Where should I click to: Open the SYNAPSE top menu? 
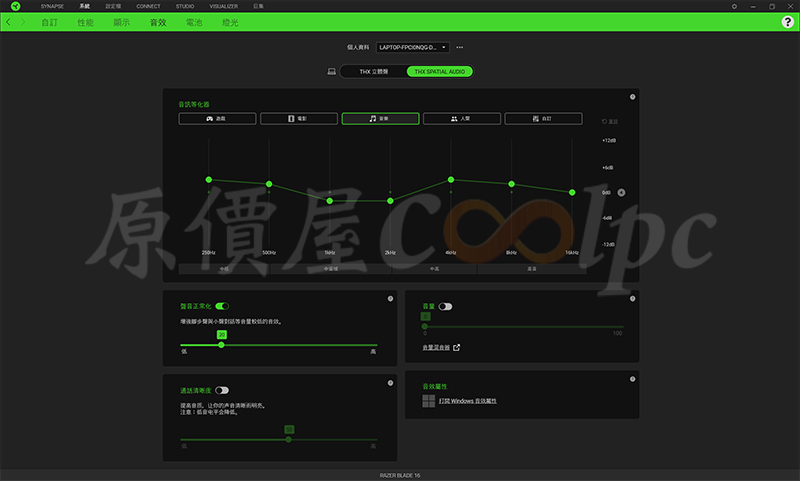point(52,6)
